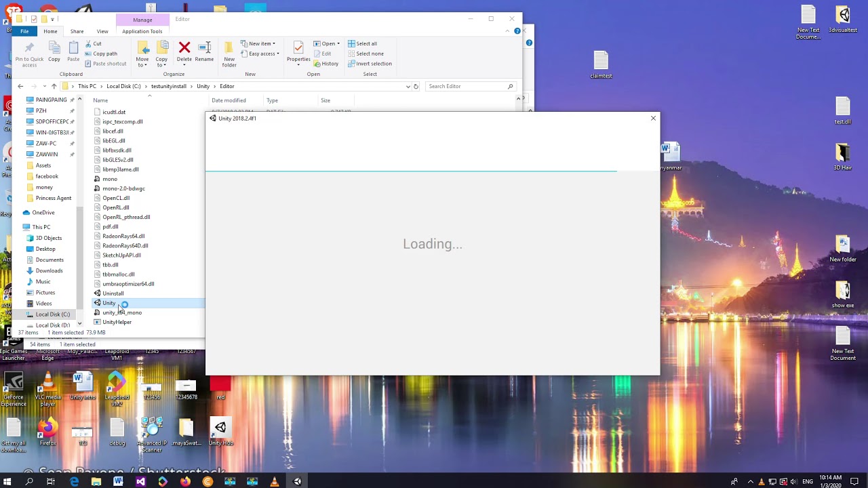Click Select all in ribbon
This screenshot has width=868, height=488.
tap(362, 43)
